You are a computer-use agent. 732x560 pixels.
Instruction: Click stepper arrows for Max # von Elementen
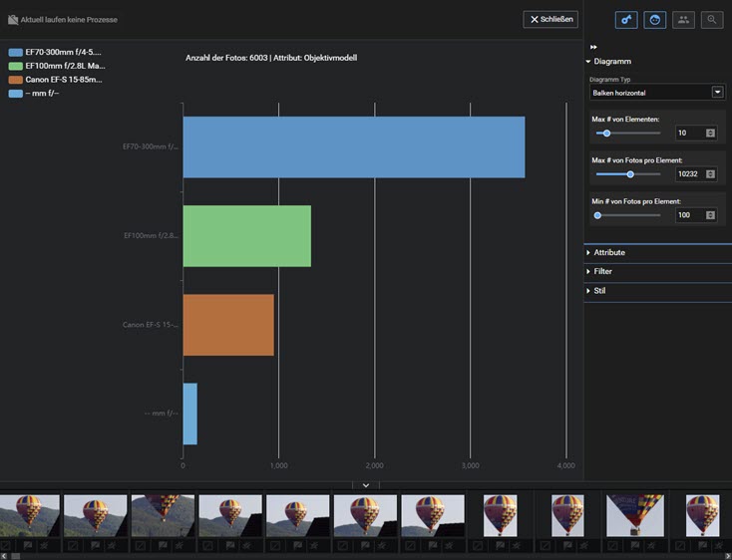(x=710, y=134)
